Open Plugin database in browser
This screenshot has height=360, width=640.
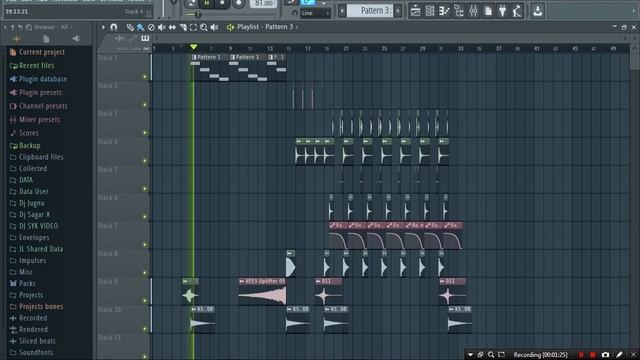(x=38, y=79)
